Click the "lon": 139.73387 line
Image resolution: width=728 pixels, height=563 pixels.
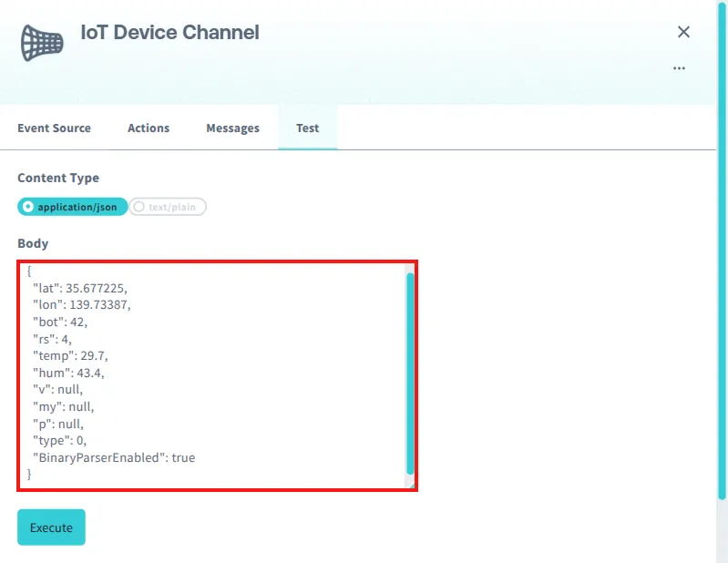click(x=82, y=305)
